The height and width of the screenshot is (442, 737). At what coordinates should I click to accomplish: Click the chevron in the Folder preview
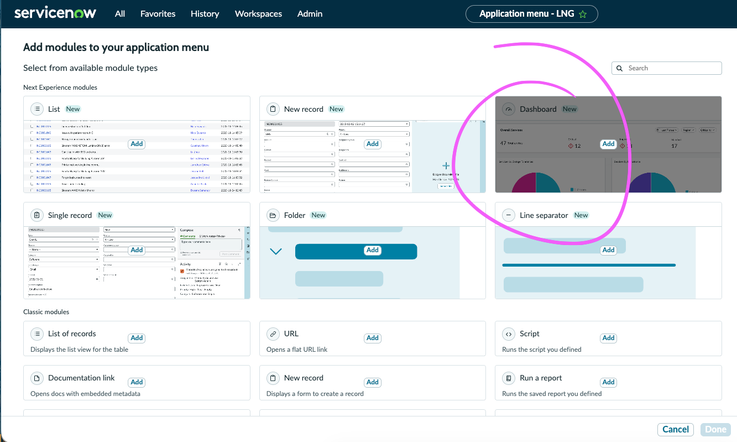pos(276,252)
